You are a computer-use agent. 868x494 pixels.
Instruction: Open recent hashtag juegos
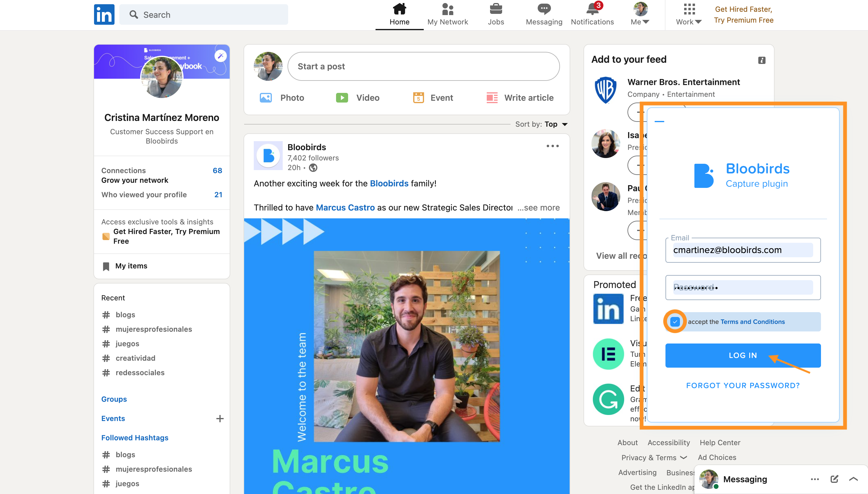[121, 344]
